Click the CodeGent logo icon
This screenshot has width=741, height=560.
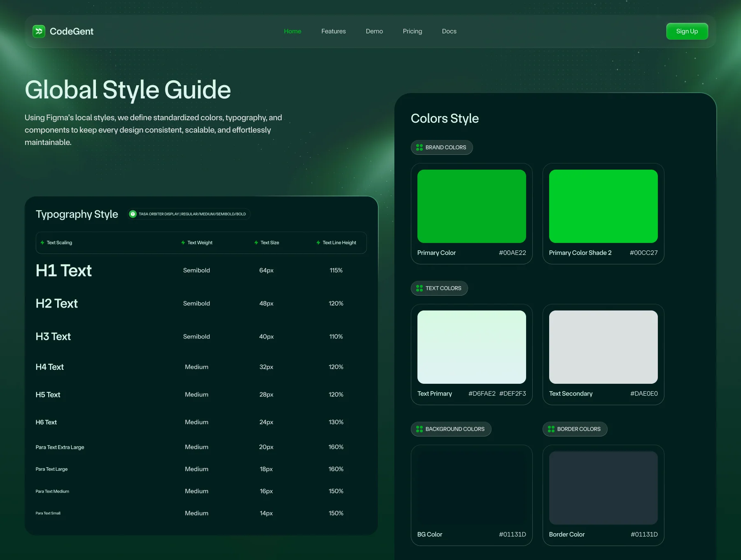click(x=39, y=31)
